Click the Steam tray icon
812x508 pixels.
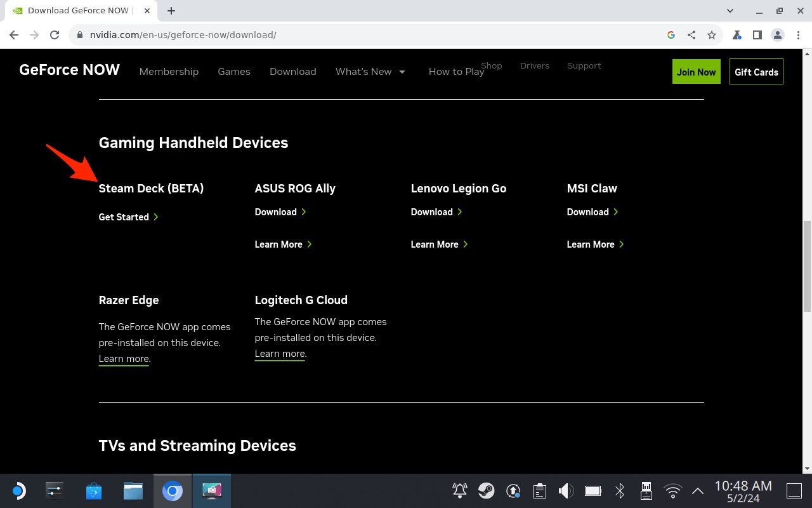(487, 491)
